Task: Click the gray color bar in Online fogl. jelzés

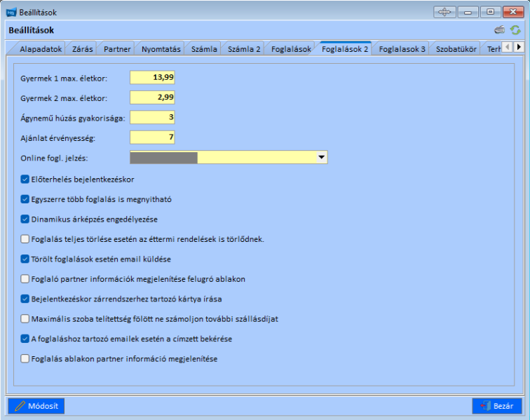Action: (x=163, y=158)
